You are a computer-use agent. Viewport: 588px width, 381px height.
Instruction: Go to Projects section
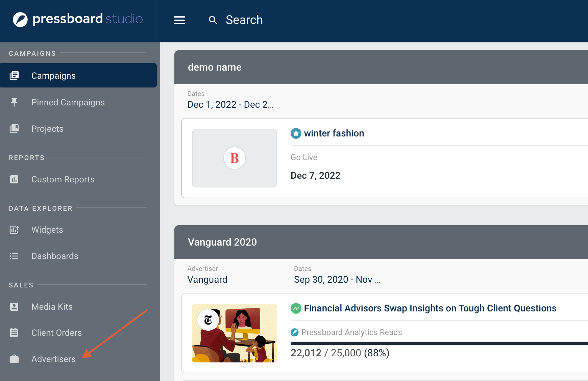coord(47,129)
